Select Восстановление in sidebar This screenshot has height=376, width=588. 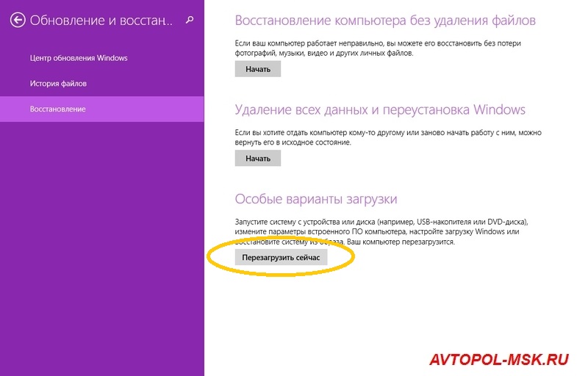102,109
